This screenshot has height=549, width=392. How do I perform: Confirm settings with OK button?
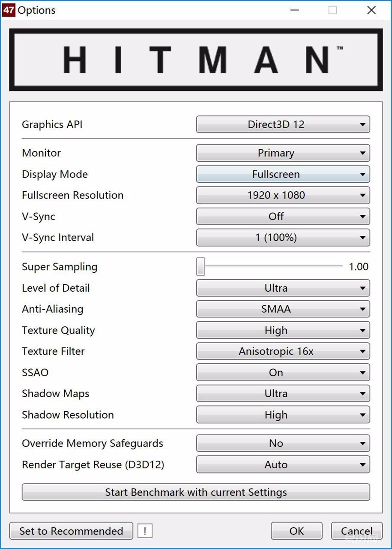[296, 531]
